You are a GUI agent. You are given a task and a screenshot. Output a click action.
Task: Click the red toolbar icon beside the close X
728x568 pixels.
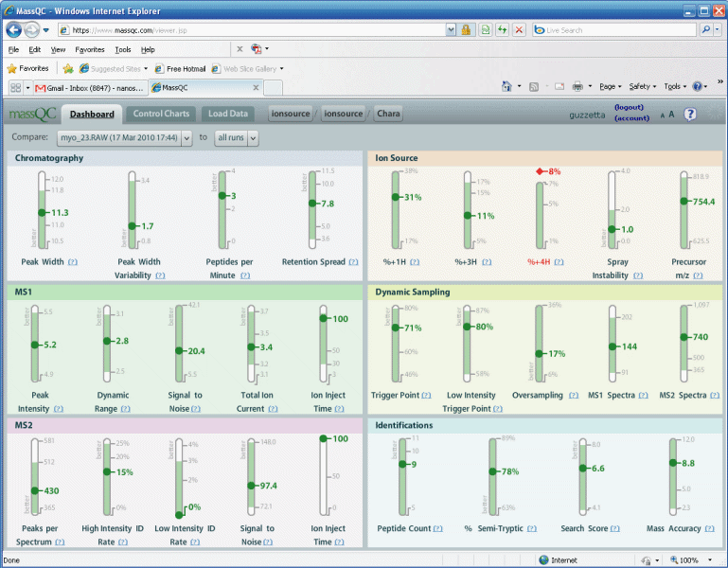click(257, 48)
